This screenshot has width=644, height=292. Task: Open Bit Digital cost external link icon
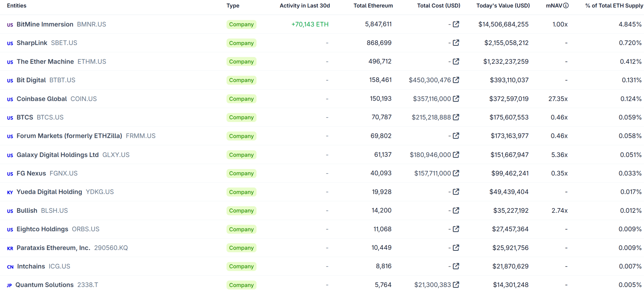tap(456, 80)
